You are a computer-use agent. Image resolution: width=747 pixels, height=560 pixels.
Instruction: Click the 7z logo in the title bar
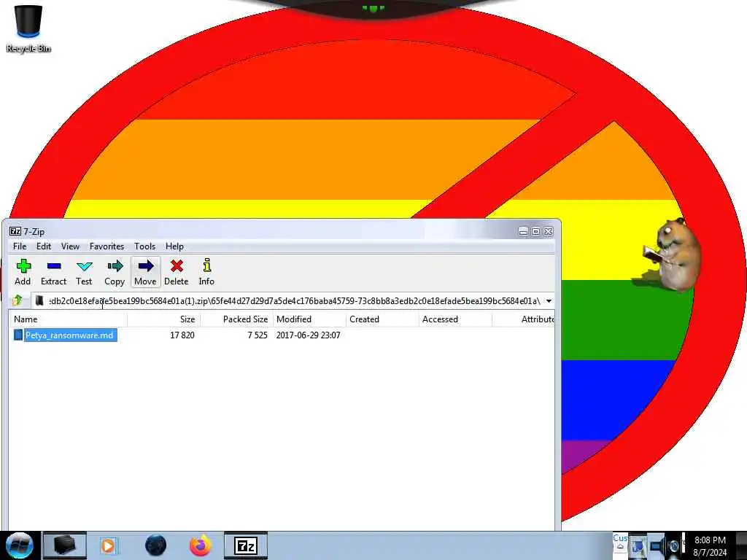pyautogui.click(x=15, y=231)
